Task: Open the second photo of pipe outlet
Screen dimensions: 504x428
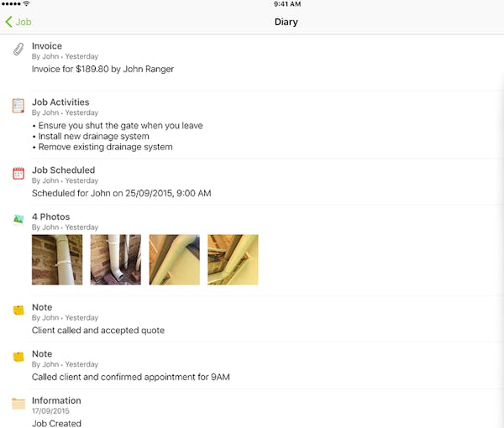Action: (115, 259)
